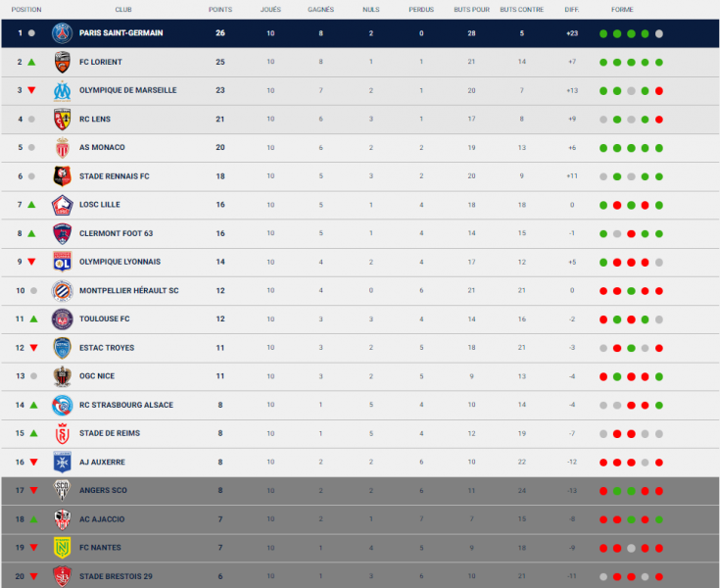
Task: Click the AJ Auxerre blue crest
Action: point(62,463)
